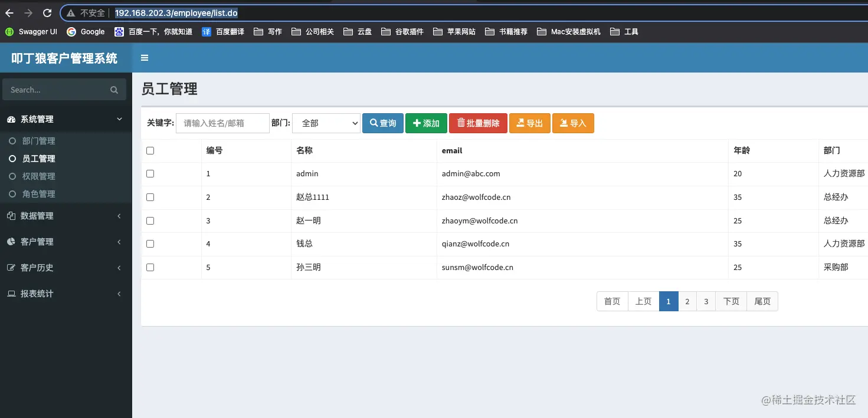Click the browser forward arrow
Viewport: 868px width, 418px height.
[28, 13]
